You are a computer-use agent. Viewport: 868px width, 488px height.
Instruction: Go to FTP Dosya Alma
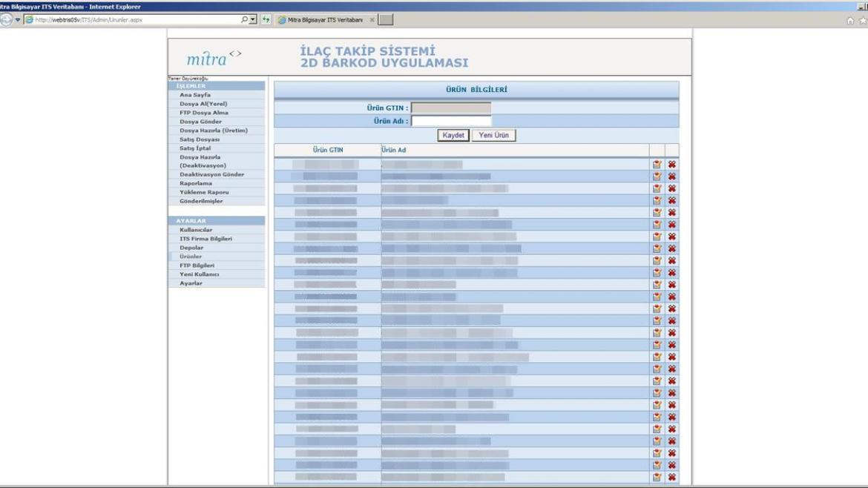pos(204,112)
